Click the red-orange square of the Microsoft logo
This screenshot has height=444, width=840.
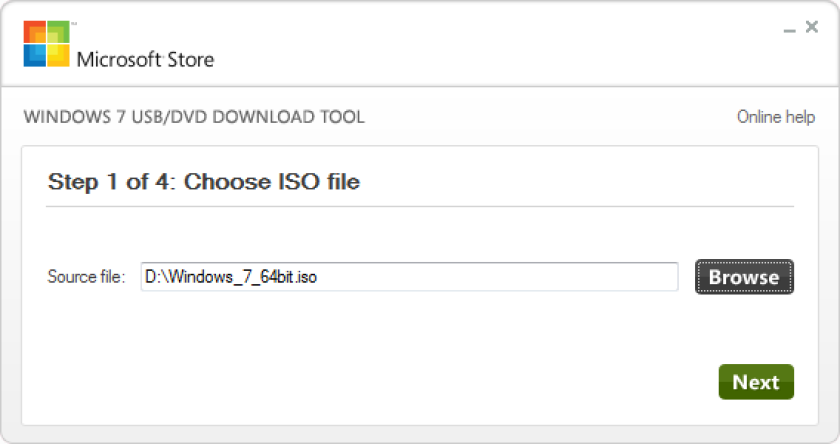[x=35, y=32]
